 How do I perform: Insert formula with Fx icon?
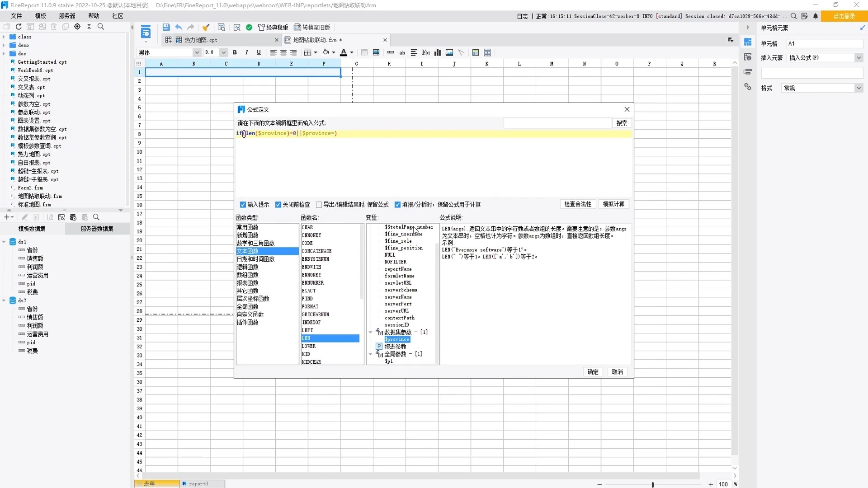pyautogui.click(x=426, y=52)
